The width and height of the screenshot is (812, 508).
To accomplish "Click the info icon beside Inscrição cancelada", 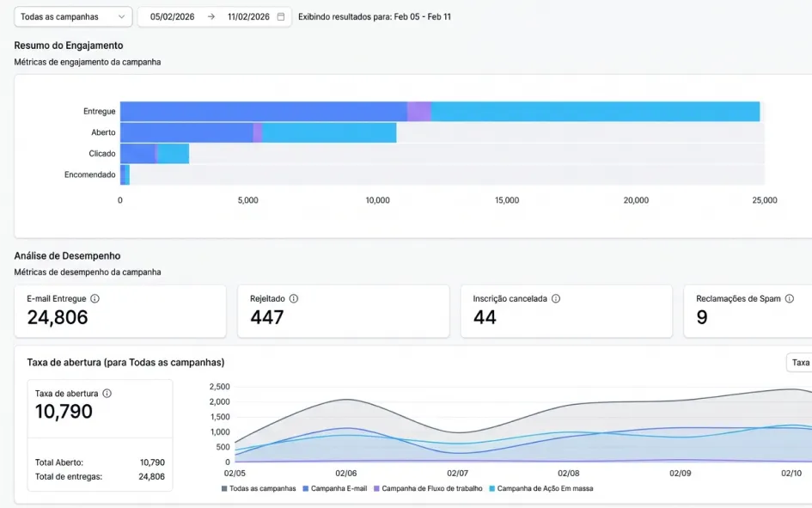I will (556, 298).
